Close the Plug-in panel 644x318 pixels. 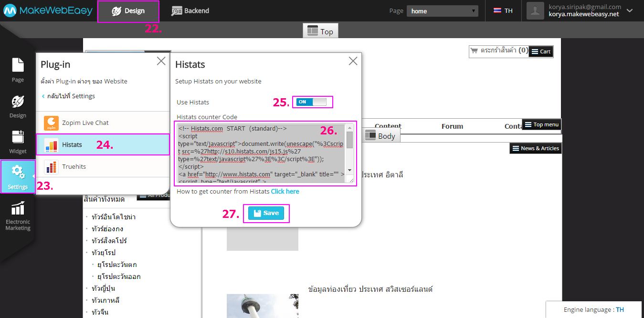[161, 61]
